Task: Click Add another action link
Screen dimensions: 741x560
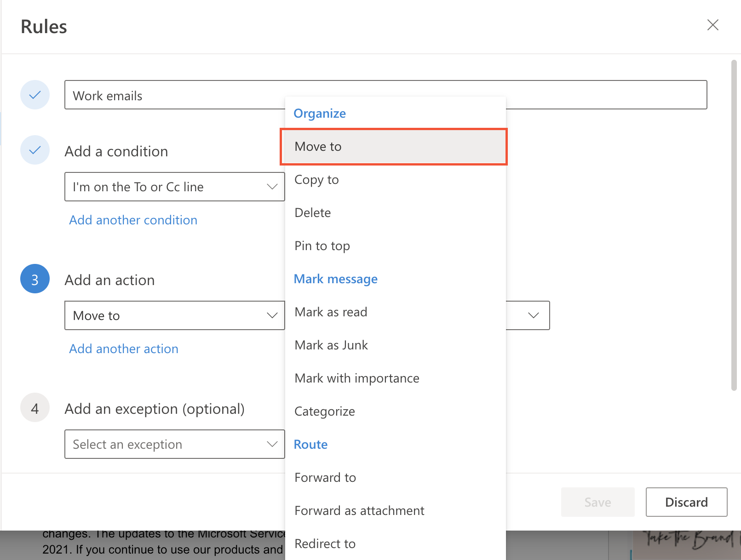Action: pyautogui.click(x=123, y=349)
